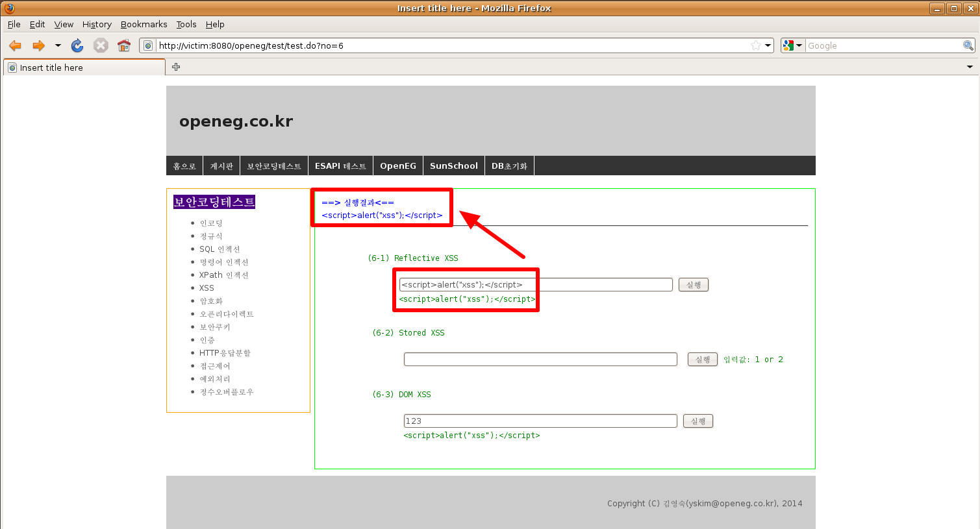980x529 pixels.
Task: Reload the current page
Action: point(77,45)
